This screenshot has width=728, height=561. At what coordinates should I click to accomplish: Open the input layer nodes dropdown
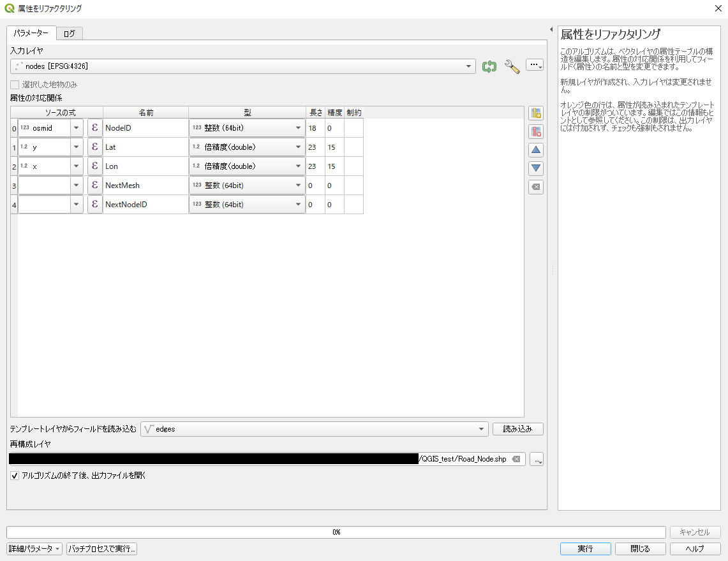click(243, 66)
